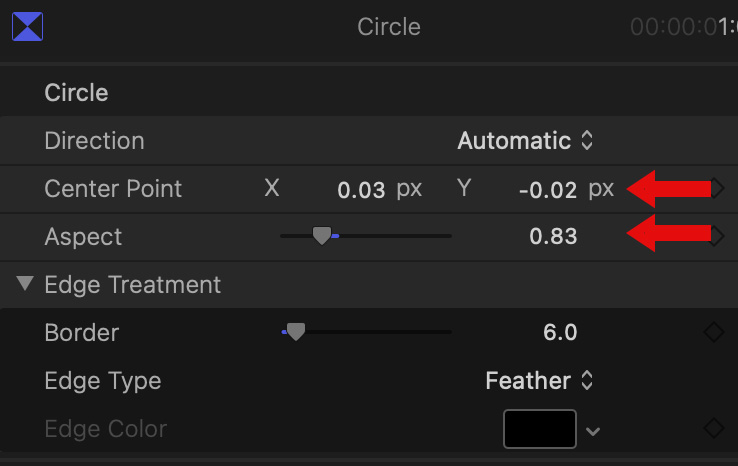Image resolution: width=738 pixels, height=466 pixels.
Task: Click the Aspect slider handle
Action: tap(321, 236)
